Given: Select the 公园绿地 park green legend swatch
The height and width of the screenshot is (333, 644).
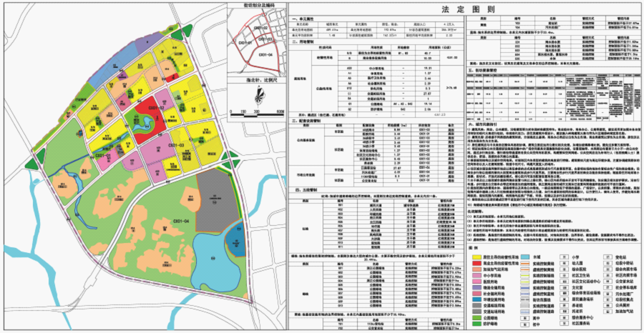Looking at the screenshot, I should coord(477,318).
